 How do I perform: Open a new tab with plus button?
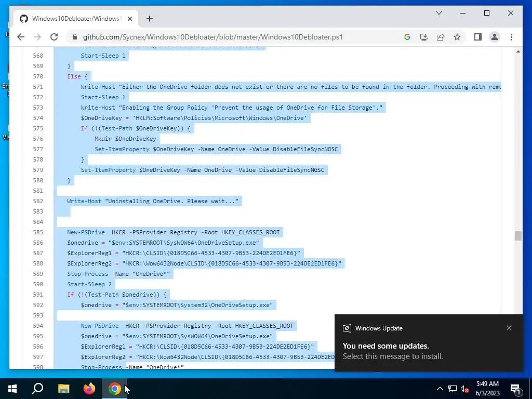[x=149, y=19]
